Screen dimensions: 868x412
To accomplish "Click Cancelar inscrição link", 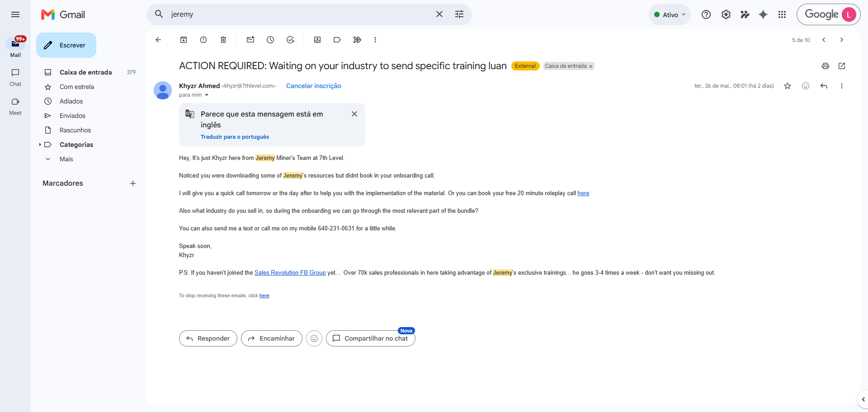I will pyautogui.click(x=314, y=86).
